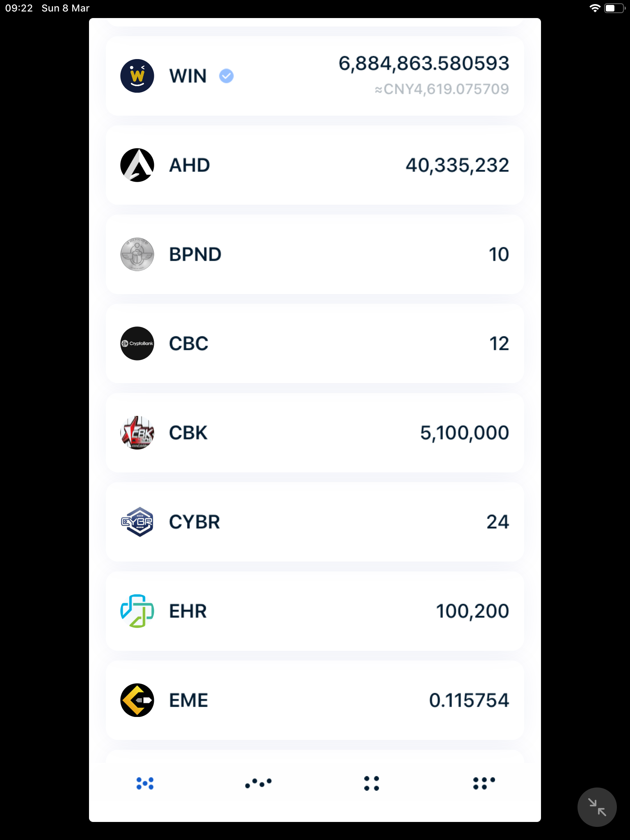The image size is (630, 840).
Task: Tap the CBK token logo icon
Action: click(x=137, y=433)
